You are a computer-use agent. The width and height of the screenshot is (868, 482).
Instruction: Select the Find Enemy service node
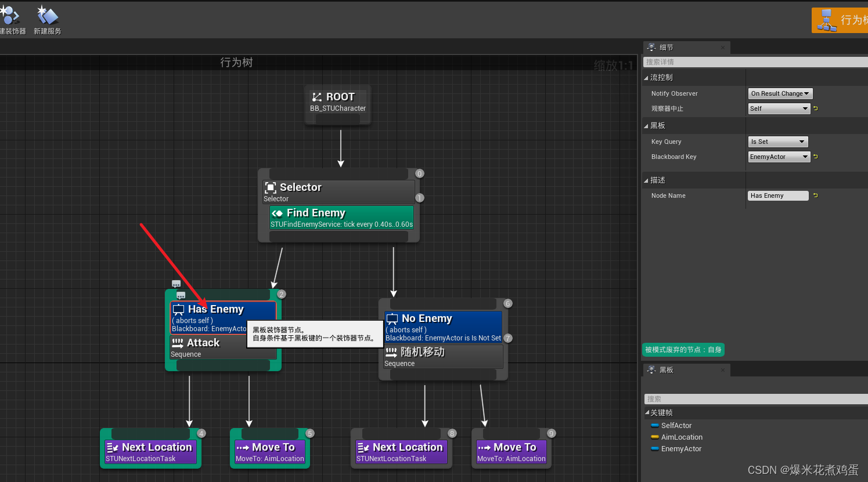pos(340,218)
